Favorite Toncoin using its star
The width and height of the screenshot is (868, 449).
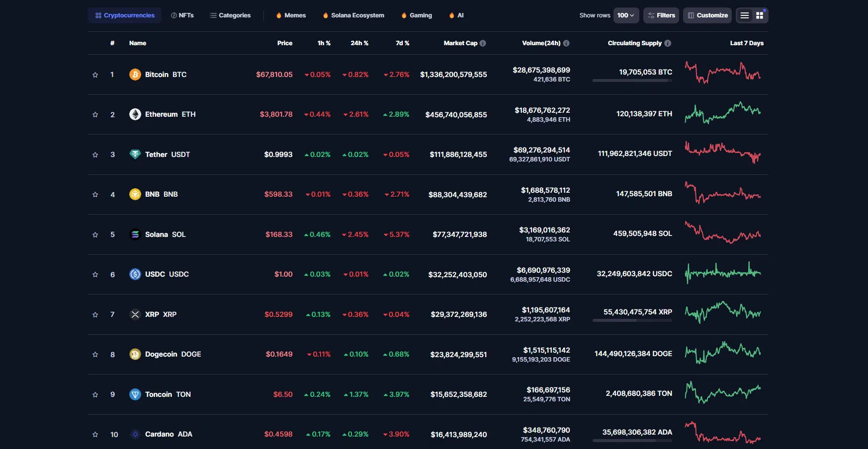[95, 395]
